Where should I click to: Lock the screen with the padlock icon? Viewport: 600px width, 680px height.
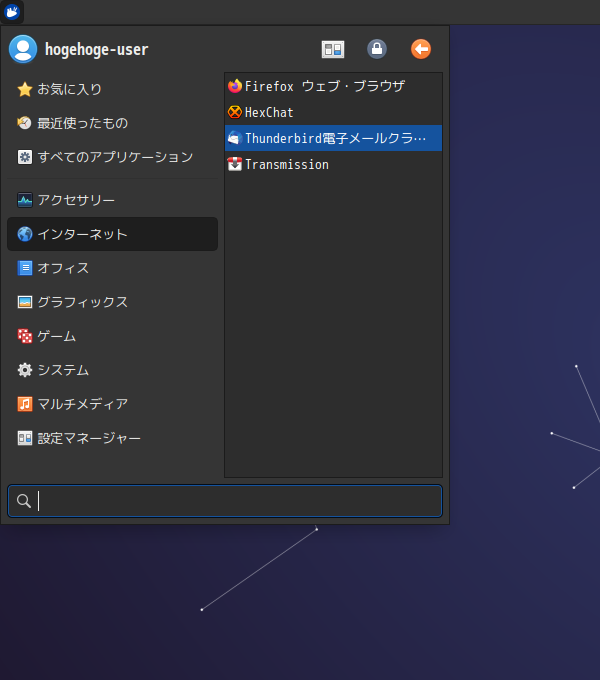(x=377, y=49)
